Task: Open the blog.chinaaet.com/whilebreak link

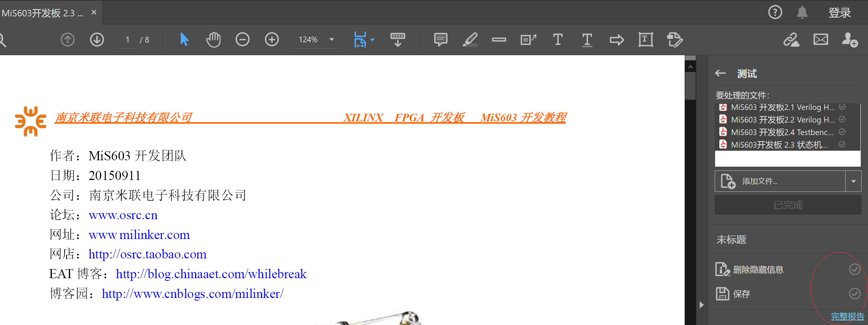Action: tap(211, 274)
